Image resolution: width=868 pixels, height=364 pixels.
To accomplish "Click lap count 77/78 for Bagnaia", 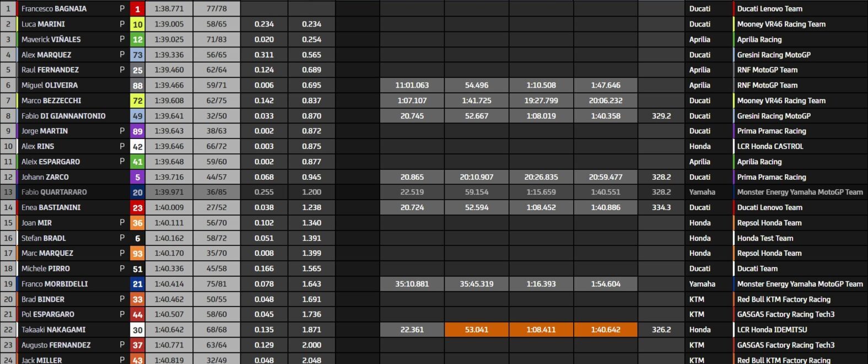I will [x=217, y=9].
